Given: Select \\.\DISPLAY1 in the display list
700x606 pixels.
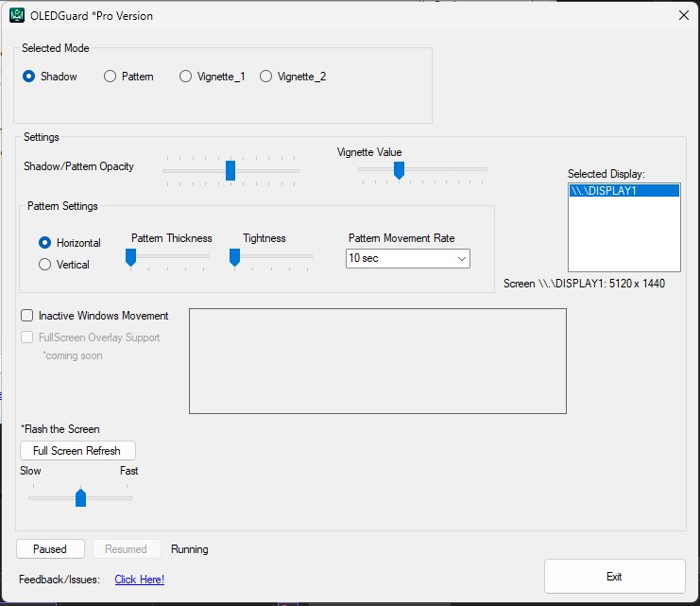Looking at the screenshot, I should coord(624,191).
